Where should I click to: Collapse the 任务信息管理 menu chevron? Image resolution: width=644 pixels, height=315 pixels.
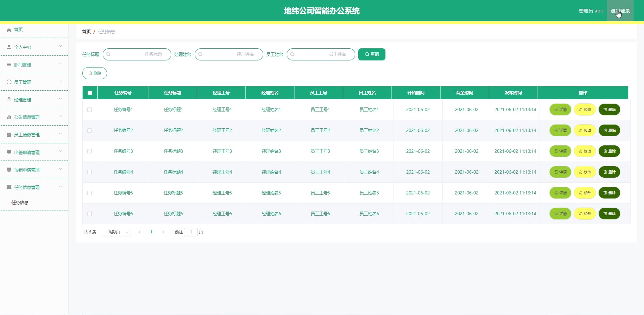(x=60, y=186)
